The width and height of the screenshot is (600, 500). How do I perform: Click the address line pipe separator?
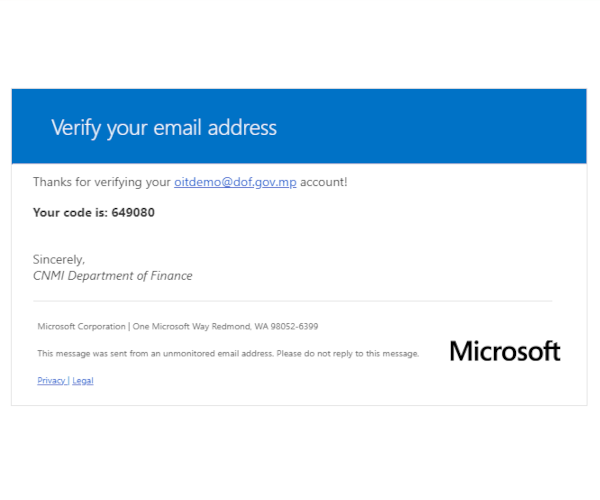[129, 326]
